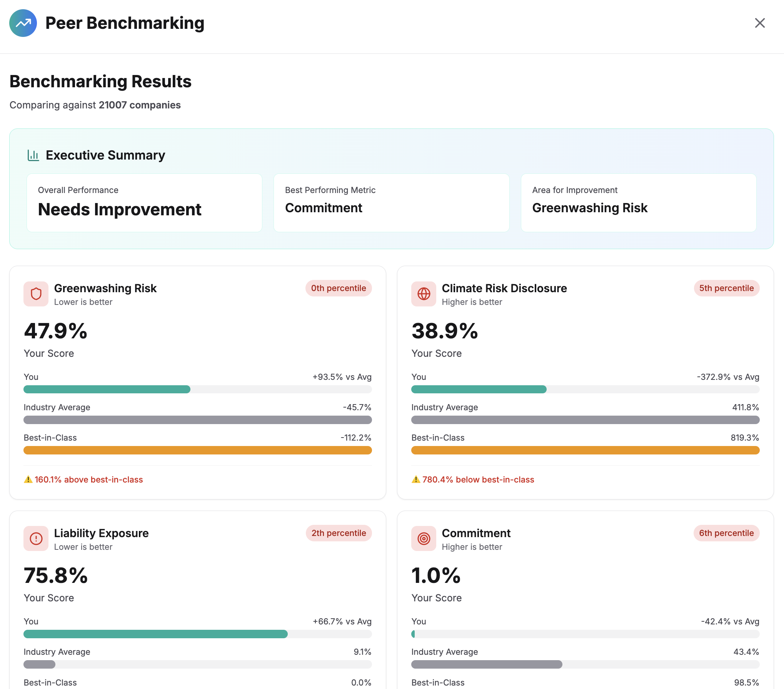This screenshot has width=784, height=689.
Task: Click the target icon next to Commitment
Action: [423, 539]
